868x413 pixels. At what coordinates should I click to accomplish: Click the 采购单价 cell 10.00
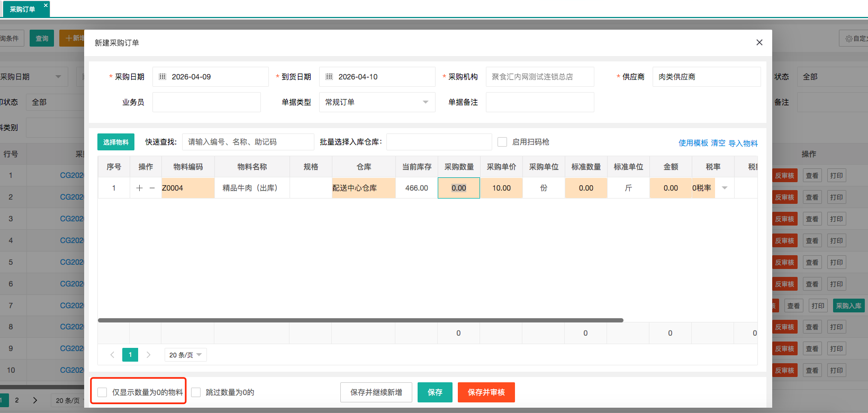[x=501, y=188]
